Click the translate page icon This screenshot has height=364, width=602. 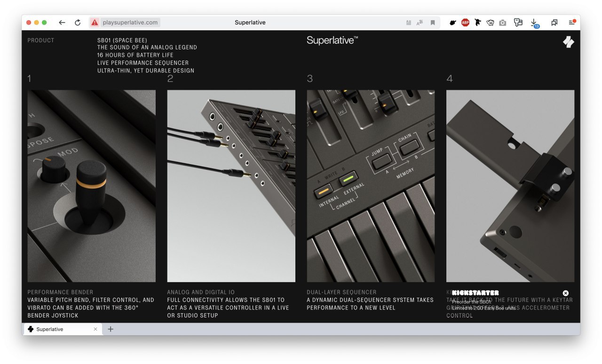pyautogui.click(x=420, y=23)
